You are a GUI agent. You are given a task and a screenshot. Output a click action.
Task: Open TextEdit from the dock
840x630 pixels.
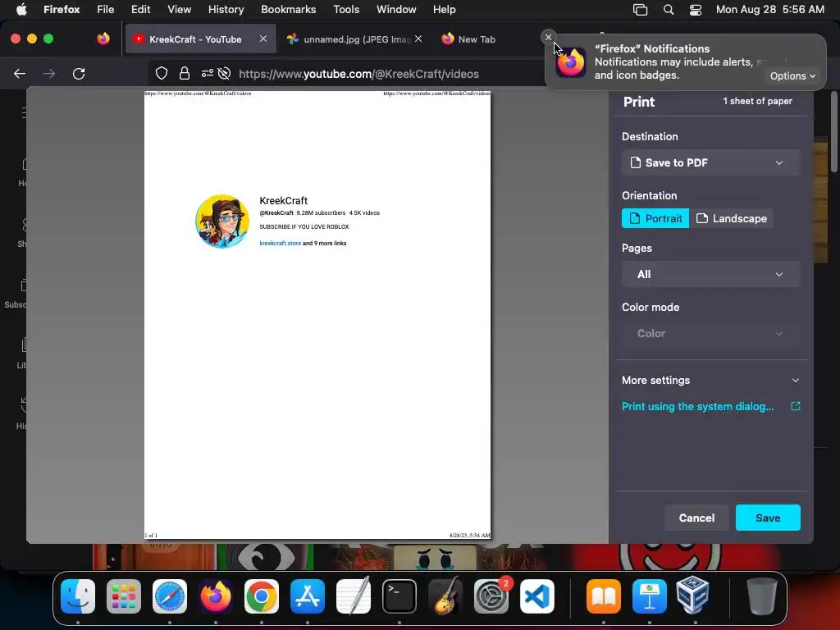[354, 596]
